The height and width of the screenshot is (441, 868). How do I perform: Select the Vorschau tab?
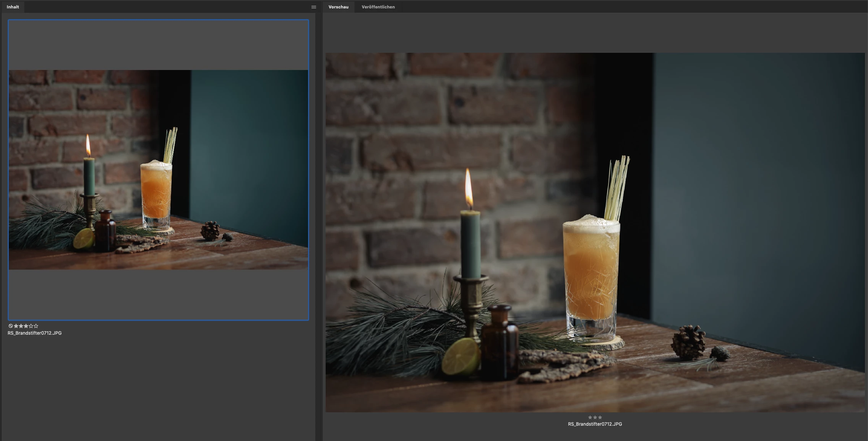338,7
